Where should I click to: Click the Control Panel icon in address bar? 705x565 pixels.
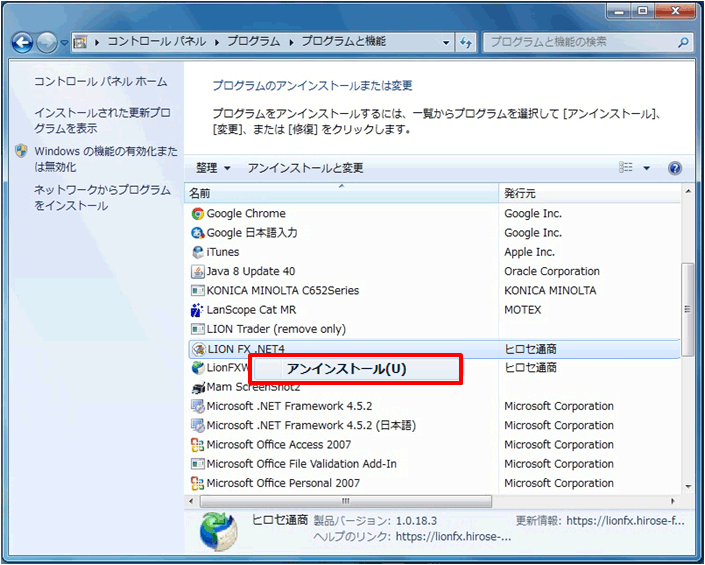point(80,43)
